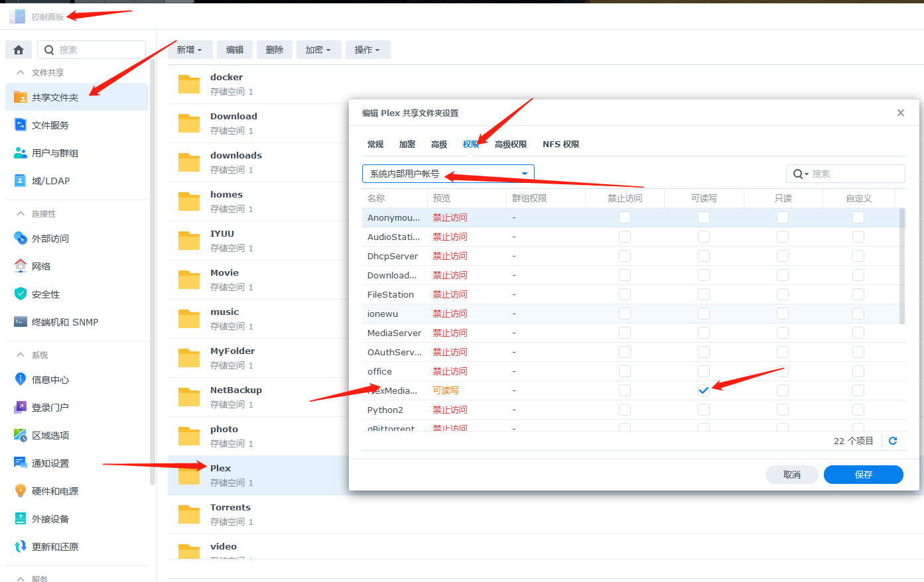Check 禁止访问 for MediaServer
The width and height of the screenshot is (924, 582).
(x=624, y=332)
